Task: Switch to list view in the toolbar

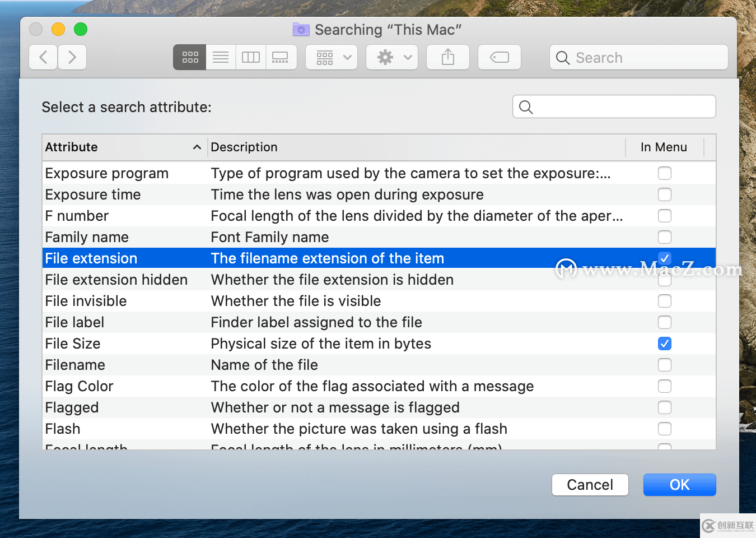Action: [x=220, y=57]
